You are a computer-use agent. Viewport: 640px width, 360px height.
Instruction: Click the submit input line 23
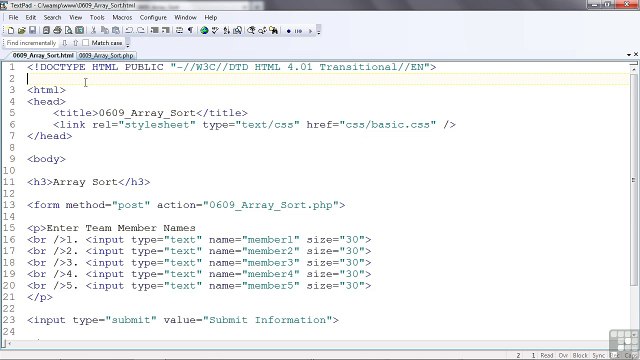click(x=183, y=320)
